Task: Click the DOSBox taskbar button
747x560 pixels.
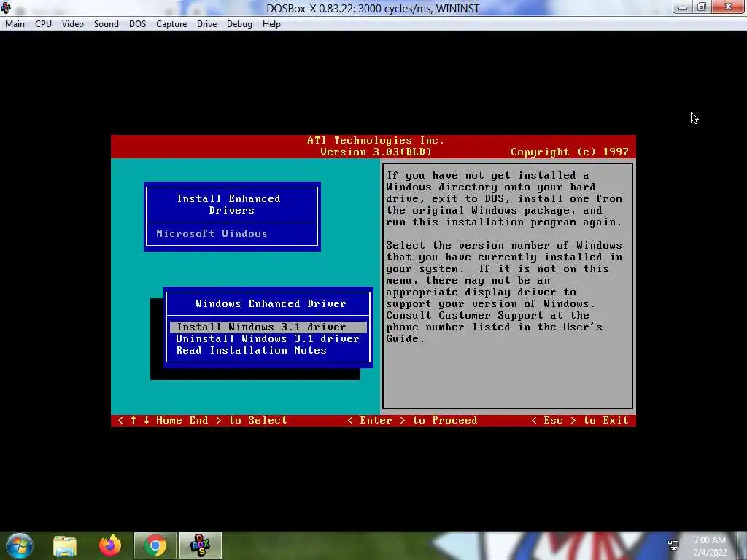Action: (x=200, y=545)
